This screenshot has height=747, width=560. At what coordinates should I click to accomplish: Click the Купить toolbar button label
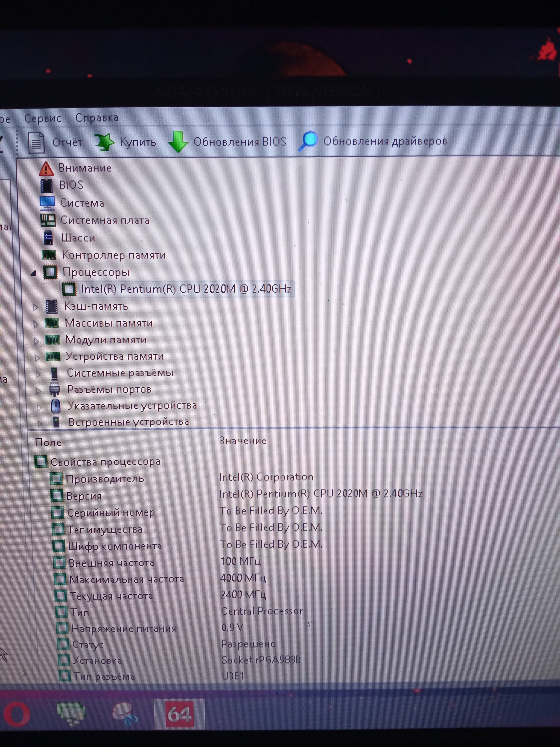[138, 142]
